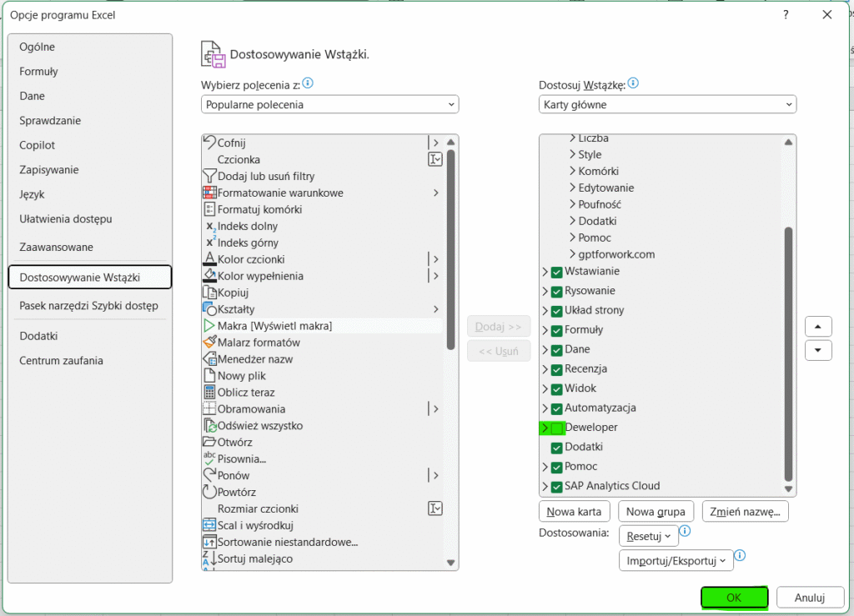Click the Nowa grupa button
Viewport: 854px width, 616px height.
coord(656,512)
